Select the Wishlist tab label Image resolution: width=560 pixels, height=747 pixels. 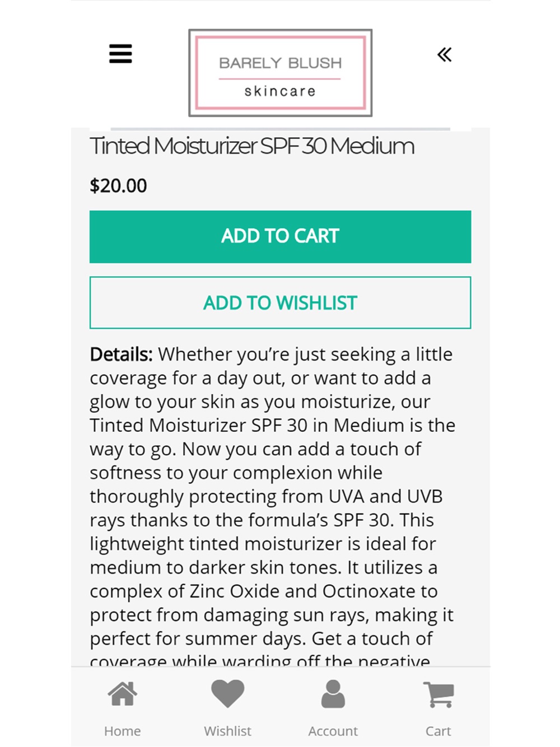[227, 731]
